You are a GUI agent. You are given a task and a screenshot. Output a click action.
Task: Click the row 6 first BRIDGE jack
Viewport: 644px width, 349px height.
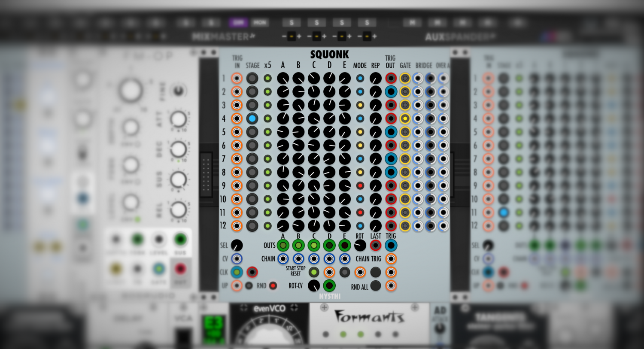pos(418,145)
